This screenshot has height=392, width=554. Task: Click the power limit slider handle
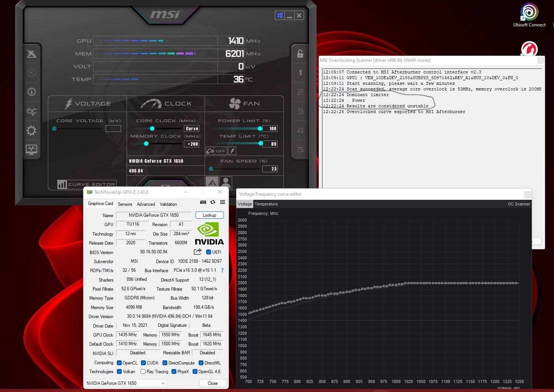point(260,129)
